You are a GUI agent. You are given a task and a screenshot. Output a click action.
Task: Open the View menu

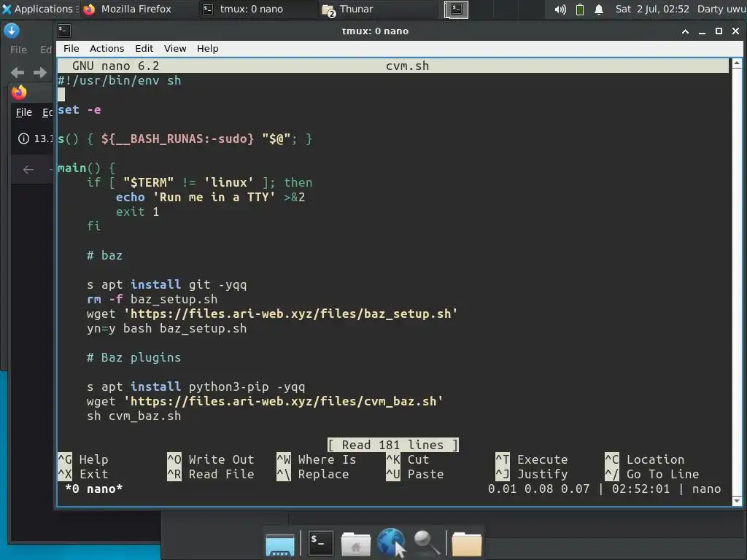coord(175,49)
